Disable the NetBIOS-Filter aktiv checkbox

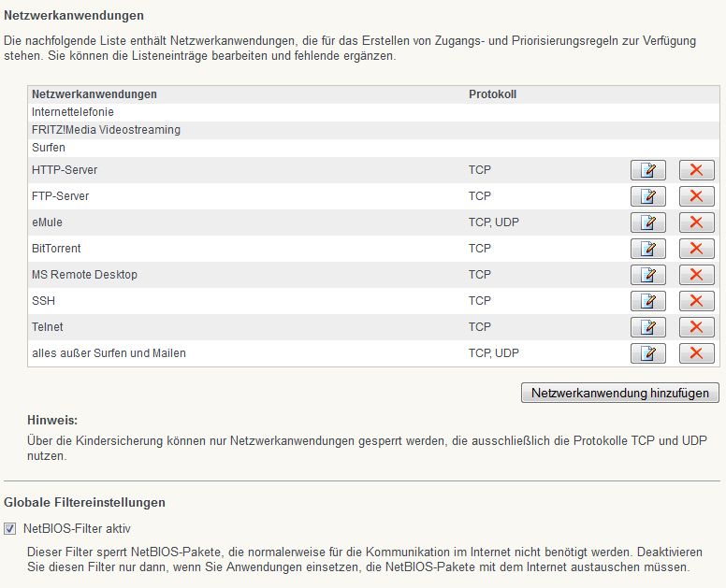(x=11, y=528)
